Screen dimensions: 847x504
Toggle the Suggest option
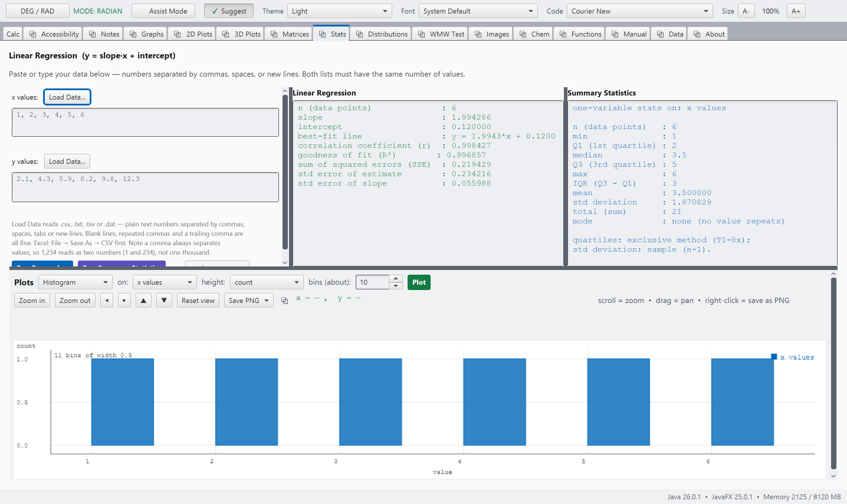click(x=229, y=11)
